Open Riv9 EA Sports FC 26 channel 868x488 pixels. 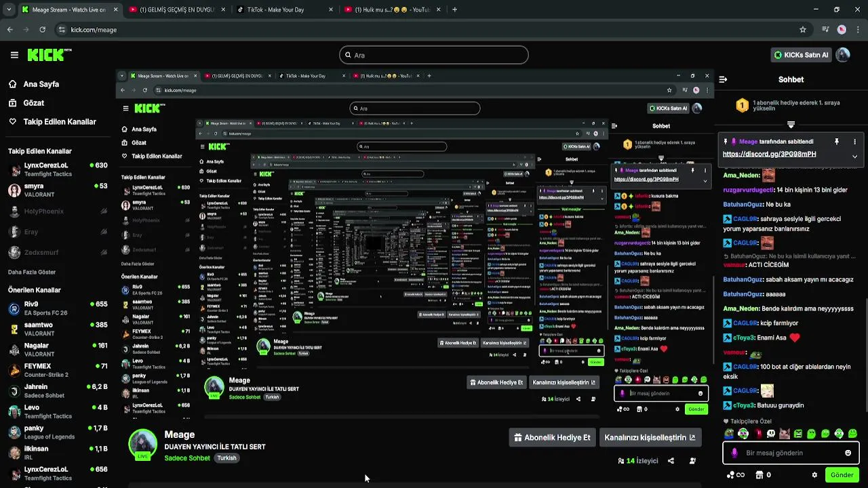pyautogui.click(x=58, y=308)
